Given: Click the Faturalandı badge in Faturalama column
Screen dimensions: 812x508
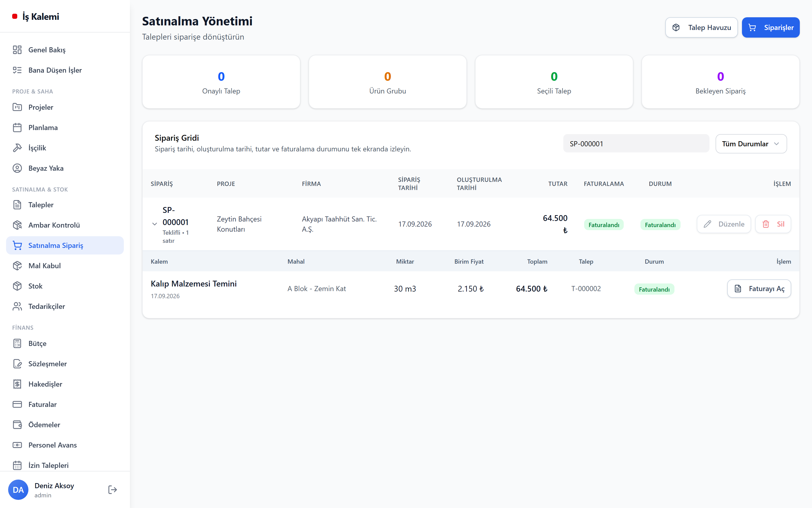Looking at the screenshot, I should (x=604, y=225).
